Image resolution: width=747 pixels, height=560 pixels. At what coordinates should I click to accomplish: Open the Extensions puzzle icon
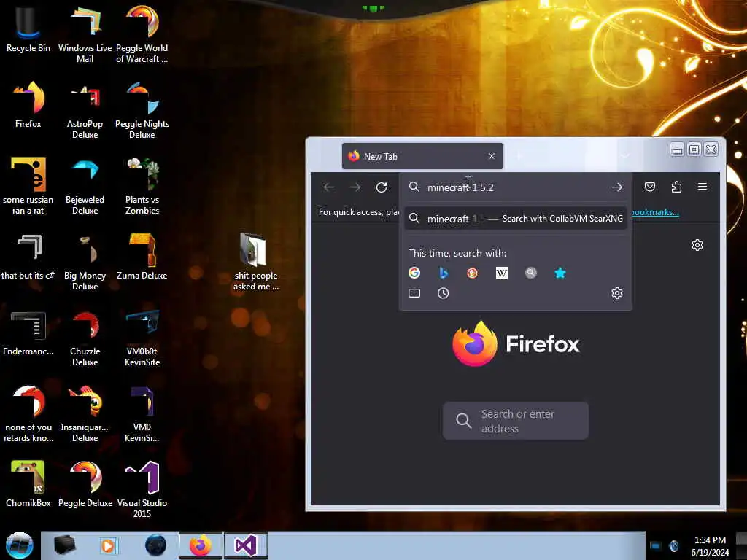pyautogui.click(x=676, y=187)
